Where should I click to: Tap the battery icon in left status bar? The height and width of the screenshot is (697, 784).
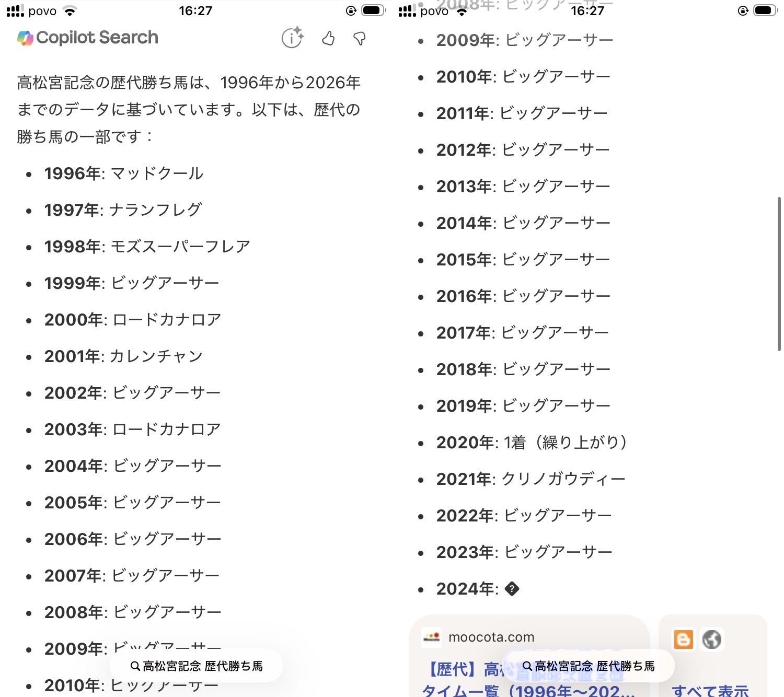(373, 10)
